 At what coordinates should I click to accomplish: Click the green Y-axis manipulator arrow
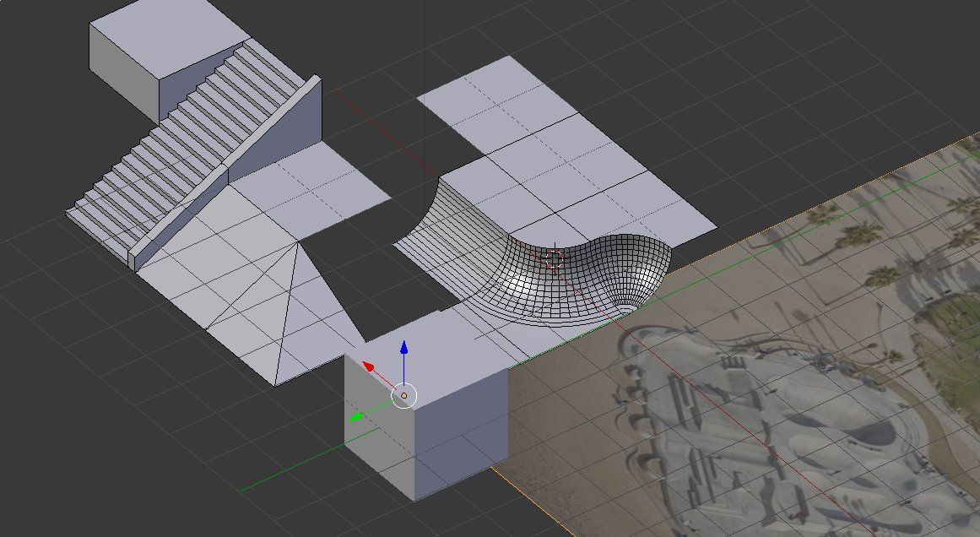357,416
